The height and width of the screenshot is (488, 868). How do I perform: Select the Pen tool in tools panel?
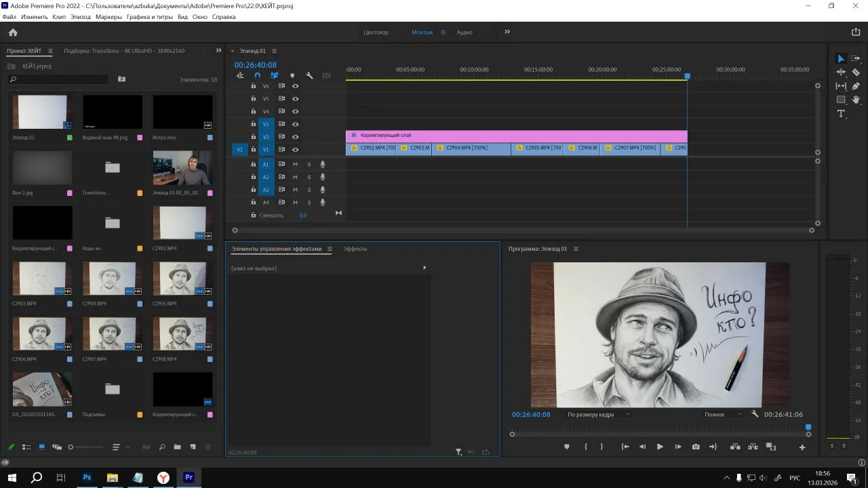(856, 86)
